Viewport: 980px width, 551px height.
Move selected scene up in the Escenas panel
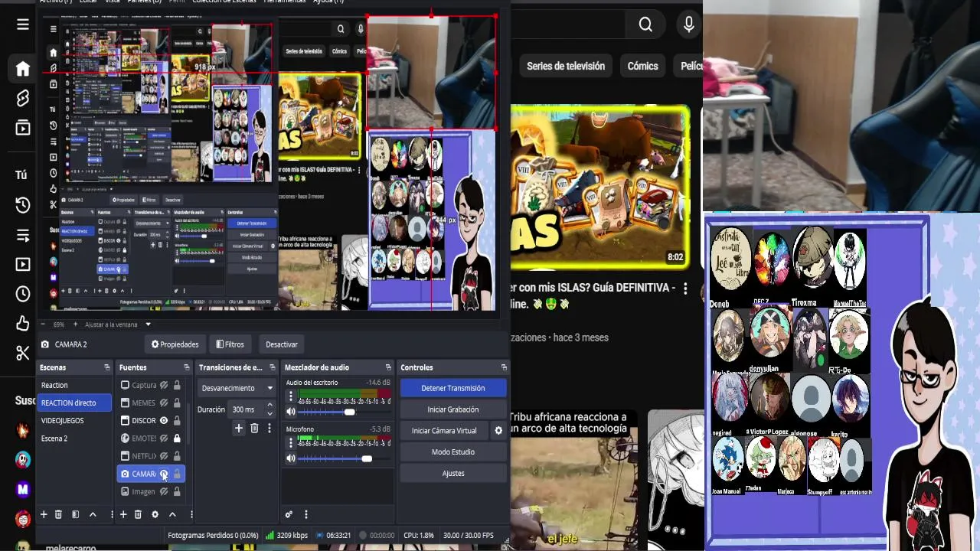(x=93, y=515)
